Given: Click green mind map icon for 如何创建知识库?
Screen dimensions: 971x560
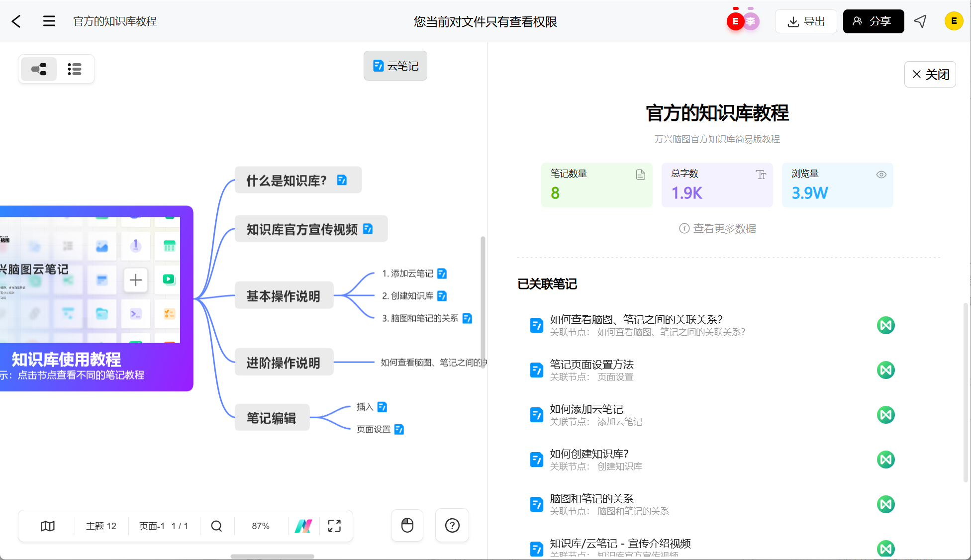Looking at the screenshot, I should point(886,460).
